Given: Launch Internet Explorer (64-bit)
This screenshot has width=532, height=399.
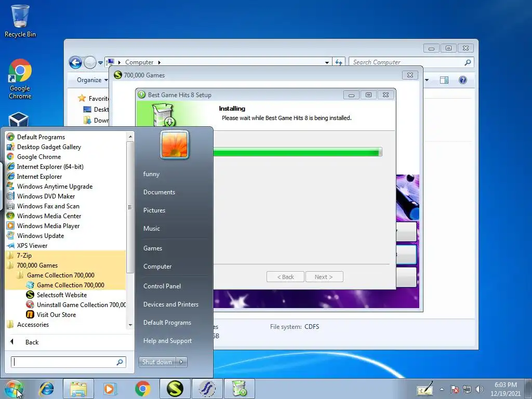Looking at the screenshot, I should [45, 167].
